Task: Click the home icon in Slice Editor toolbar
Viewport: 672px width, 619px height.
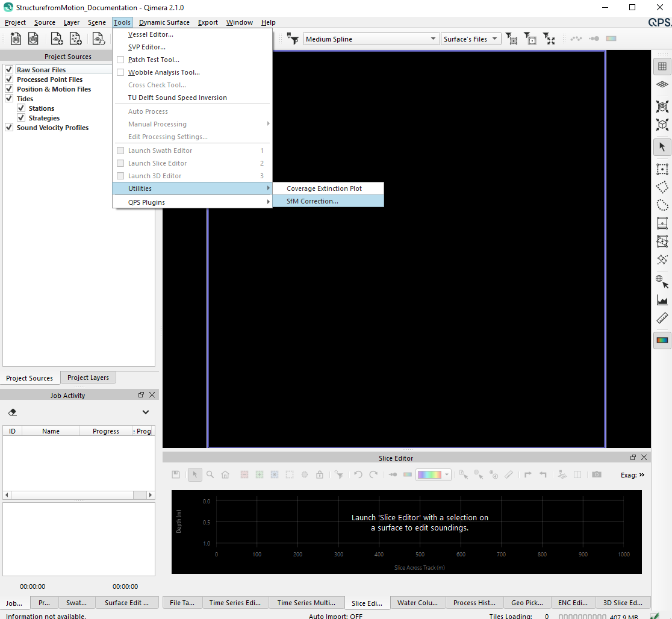Action: 225,474
